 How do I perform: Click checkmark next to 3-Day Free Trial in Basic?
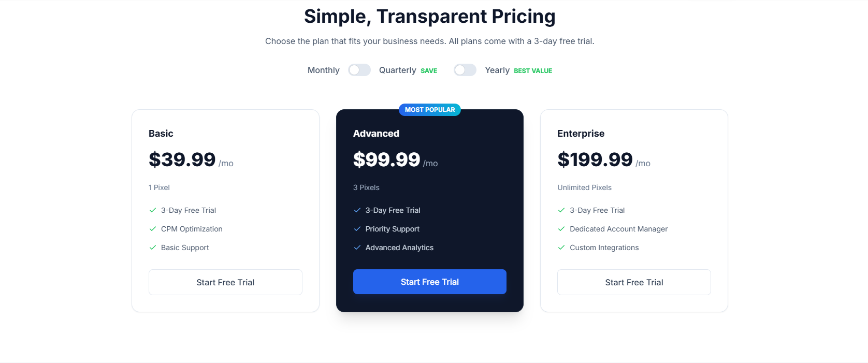click(152, 210)
